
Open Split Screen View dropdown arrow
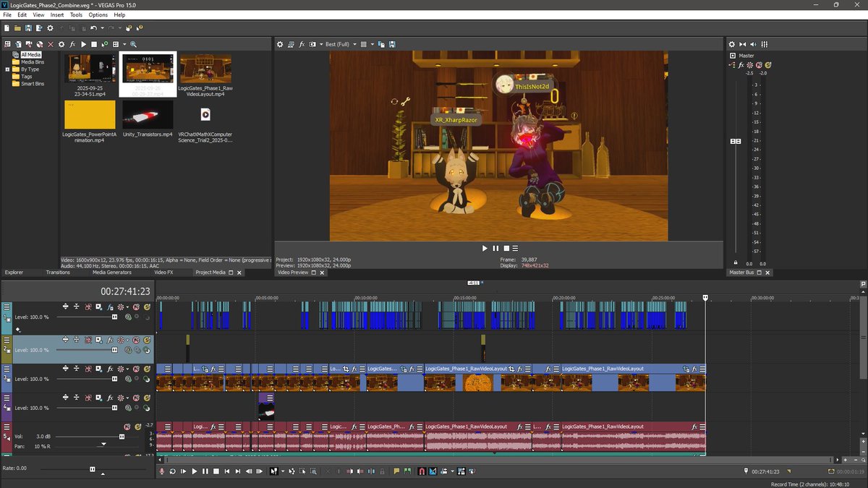coord(321,44)
